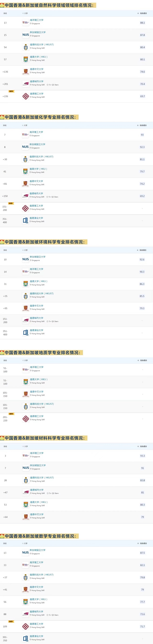The width and height of the screenshot is (153, 644).
Task: Click the CityU logo in the materials science table
Action: pyautogui.click(x=26, y=492)
